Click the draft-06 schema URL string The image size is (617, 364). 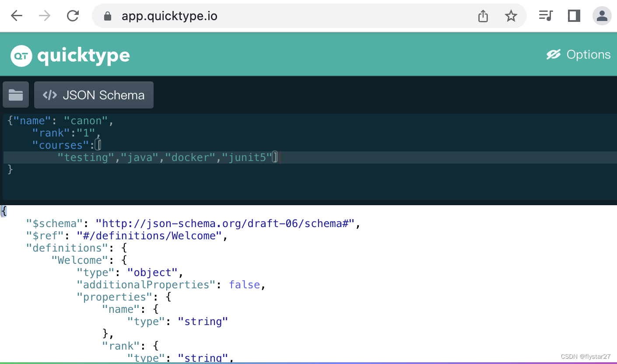pos(225,224)
